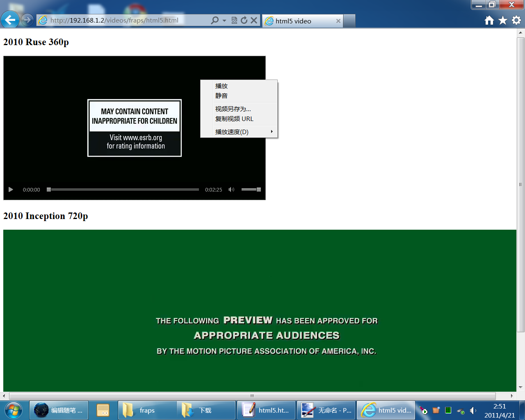Click the Ruse video seek bar

pyautogui.click(x=123, y=189)
